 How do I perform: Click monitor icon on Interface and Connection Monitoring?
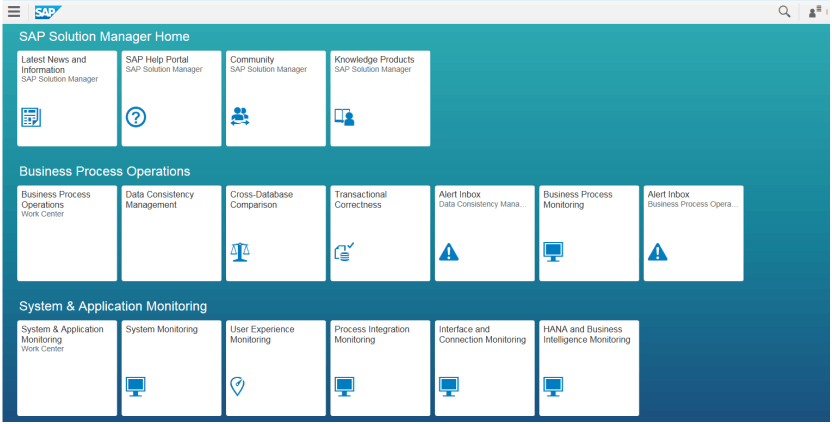click(x=449, y=387)
